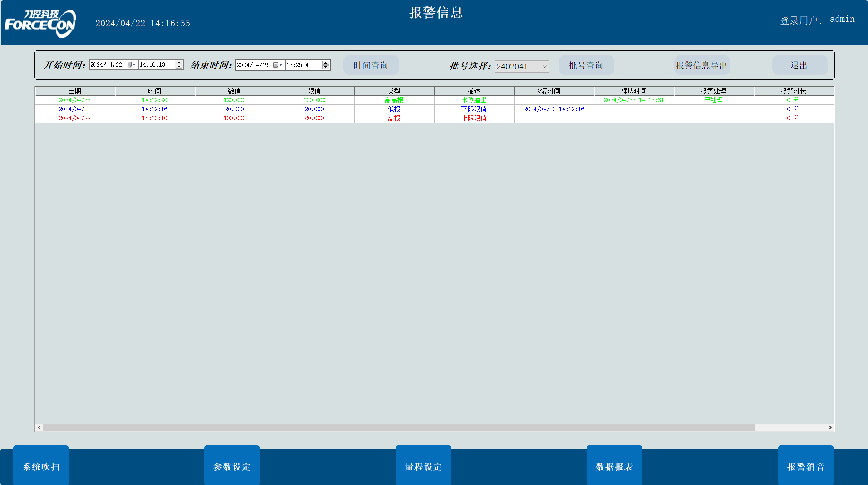868x485 pixels.
Task: Open the end date calendar picker
Action: coord(278,65)
